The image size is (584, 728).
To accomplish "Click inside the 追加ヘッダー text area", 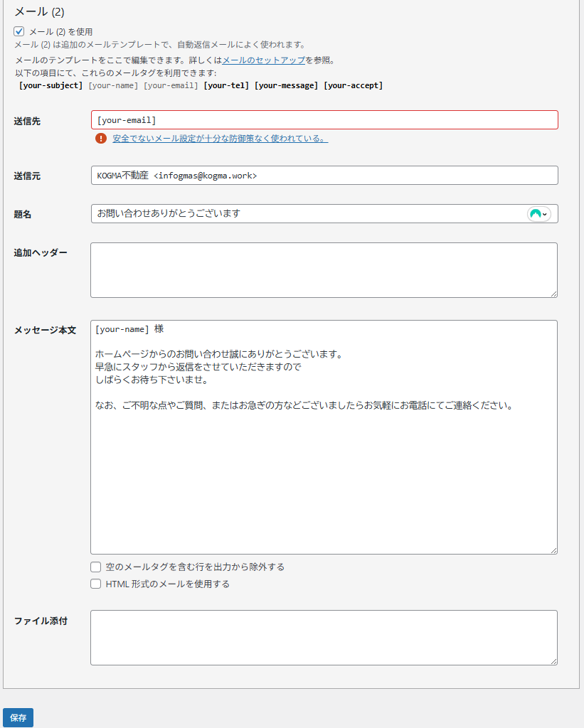I will click(x=324, y=270).
